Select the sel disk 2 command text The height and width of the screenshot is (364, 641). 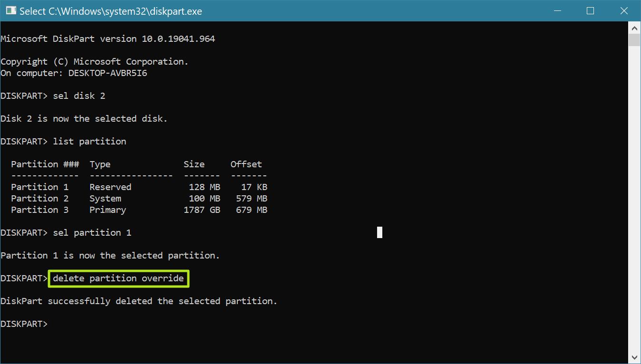pyautogui.click(x=79, y=96)
